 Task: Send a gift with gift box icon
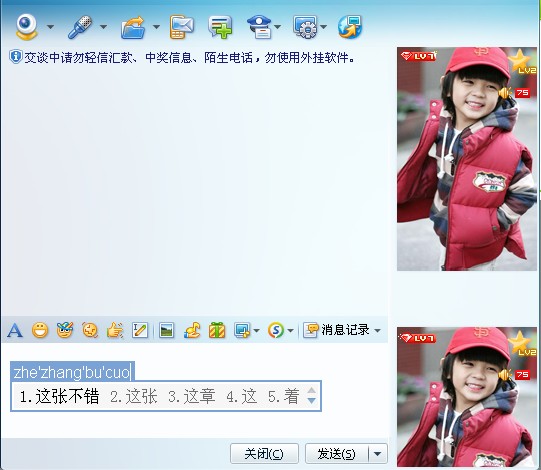(217, 330)
